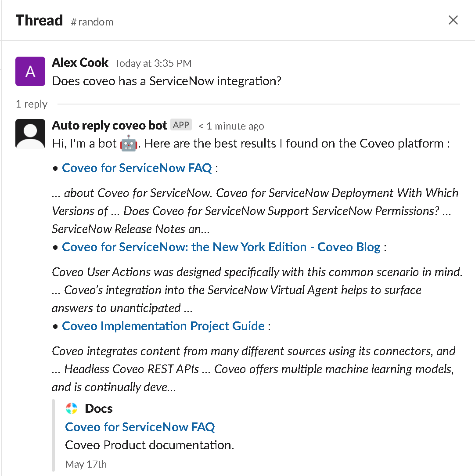Click Alex Cook's purple avatar
Viewport: 475px width, 476px height.
coord(30,71)
